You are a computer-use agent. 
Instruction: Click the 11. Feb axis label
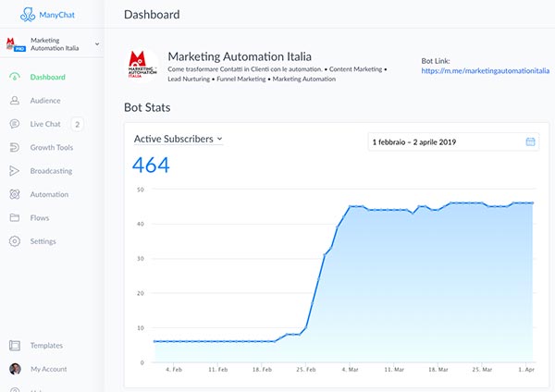coord(218,370)
